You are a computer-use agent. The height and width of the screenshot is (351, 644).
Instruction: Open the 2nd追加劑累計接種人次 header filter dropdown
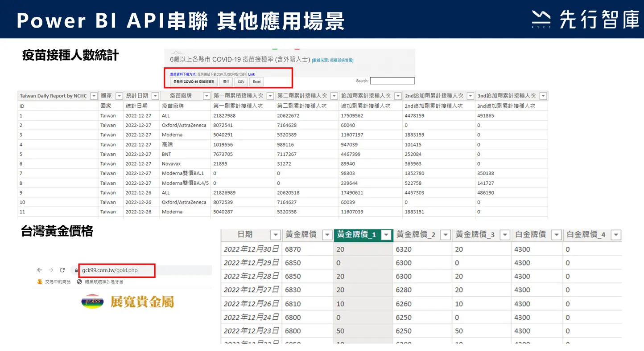click(470, 96)
